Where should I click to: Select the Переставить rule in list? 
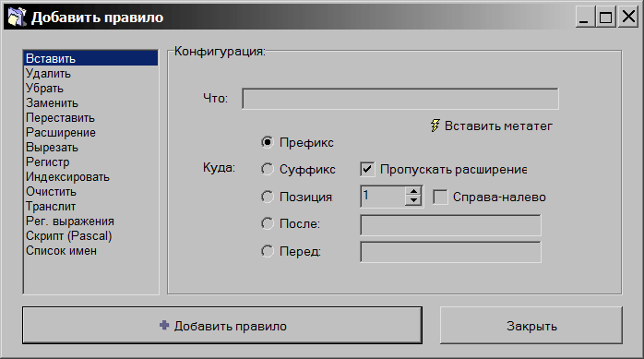90,118
